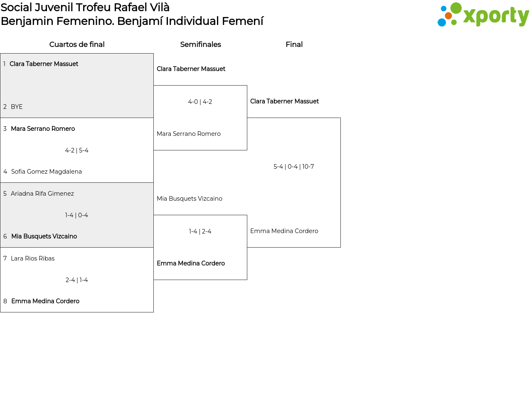This screenshot has height=408, width=532.
Task: Select Sofia Gomez Magdalena
Action: pos(46,172)
